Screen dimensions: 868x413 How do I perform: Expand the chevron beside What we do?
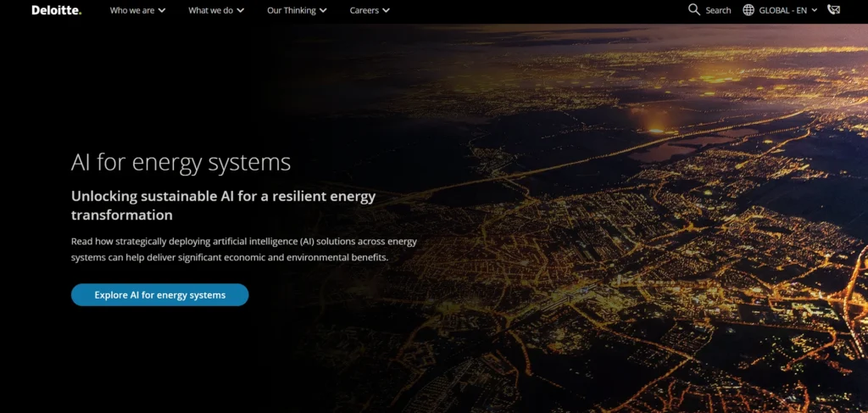click(x=240, y=10)
